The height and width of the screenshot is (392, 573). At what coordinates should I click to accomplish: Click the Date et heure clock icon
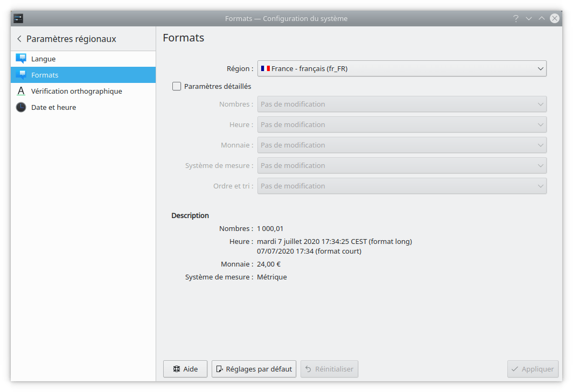pos(21,107)
